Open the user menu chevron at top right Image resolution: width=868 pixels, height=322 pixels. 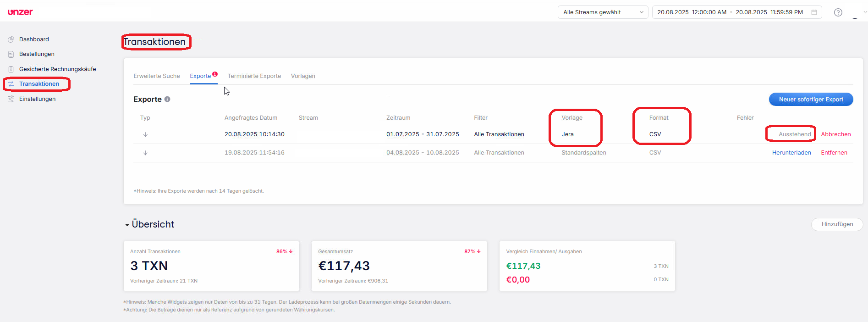[864, 12]
